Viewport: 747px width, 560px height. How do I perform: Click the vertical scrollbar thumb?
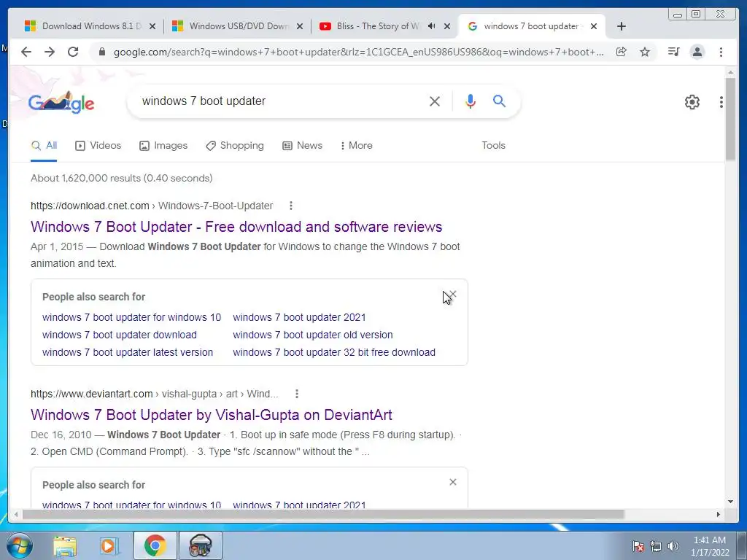(730, 119)
